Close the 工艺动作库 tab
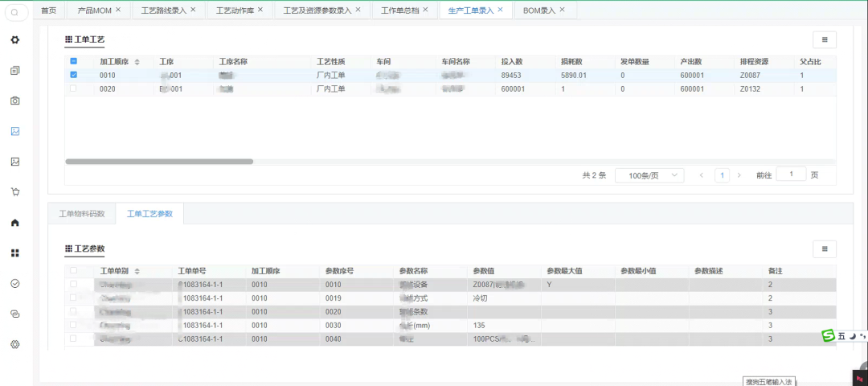868x386 pixels. 260,10
